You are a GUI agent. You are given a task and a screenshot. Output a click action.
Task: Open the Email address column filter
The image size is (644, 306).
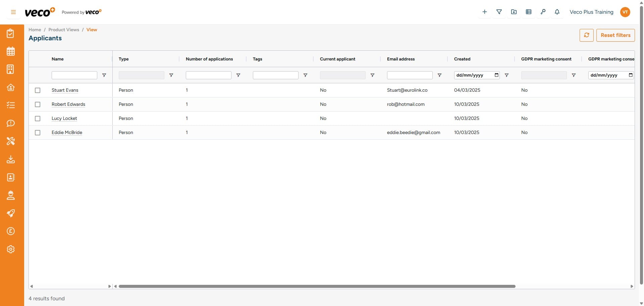coord(440,75)
